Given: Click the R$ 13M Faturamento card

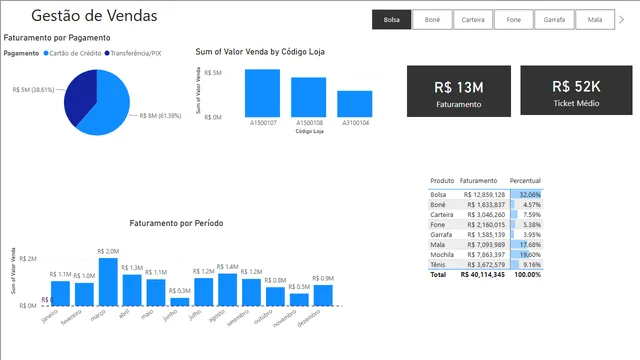Looking at the screenshot, I should tap(459, 91).
